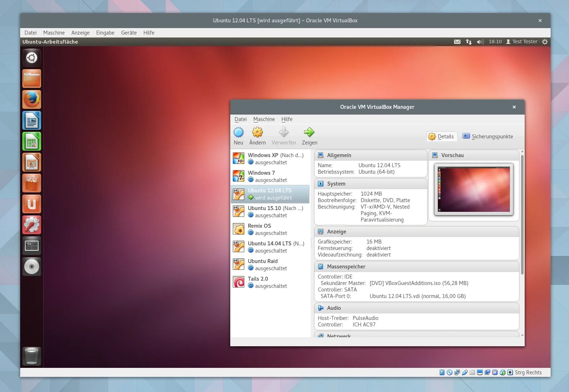Click the Verwerfen down-arrow toolbar icon

[284, 132]
